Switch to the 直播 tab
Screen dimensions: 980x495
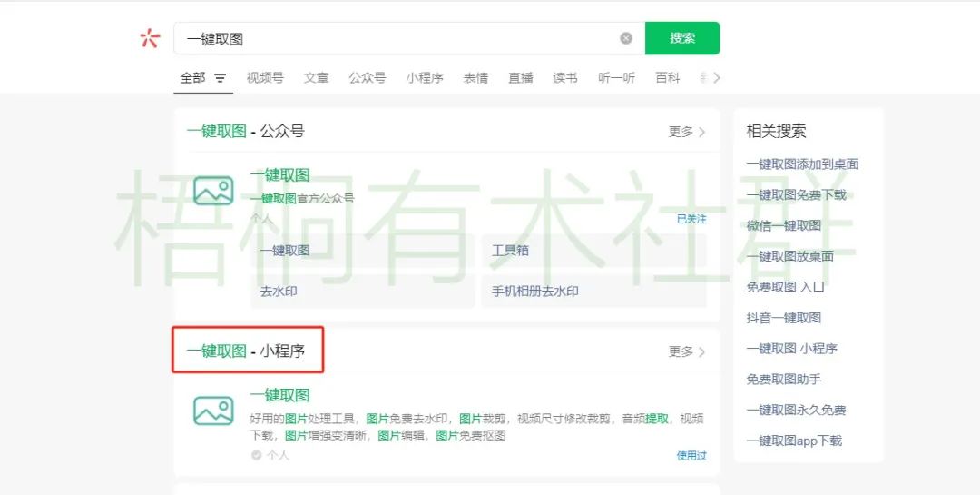coord(521,78)
